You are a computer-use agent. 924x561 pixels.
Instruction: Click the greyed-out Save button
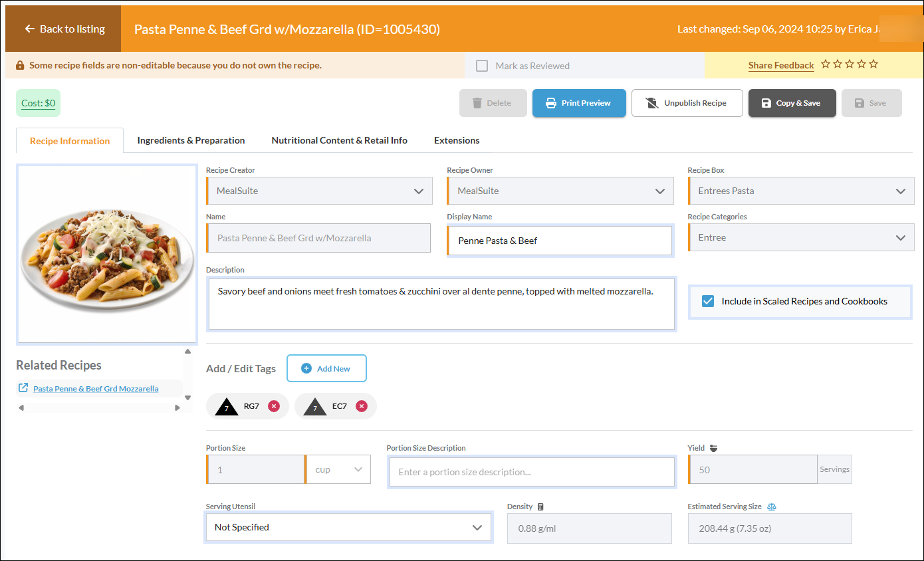coord(871,103)
